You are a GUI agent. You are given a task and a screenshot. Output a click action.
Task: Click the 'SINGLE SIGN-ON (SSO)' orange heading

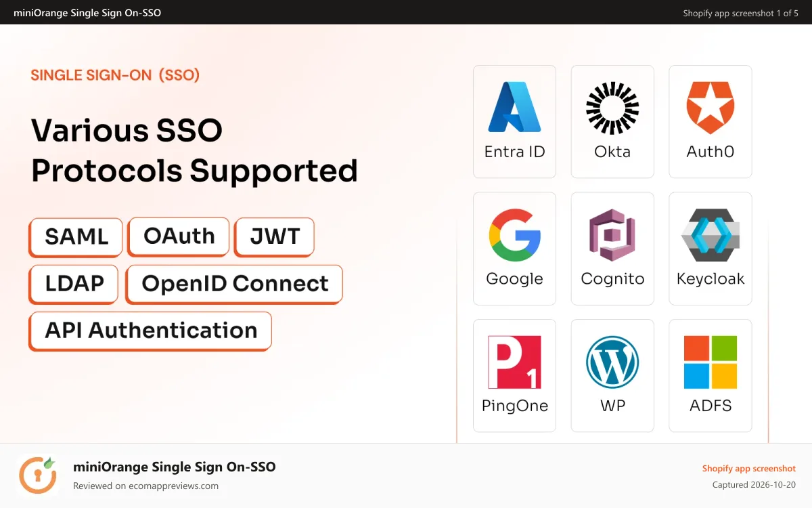point(115,75)
